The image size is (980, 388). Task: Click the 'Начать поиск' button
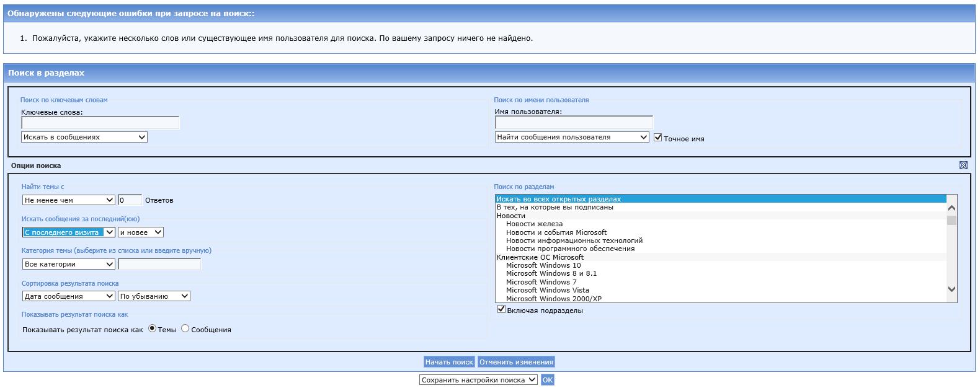click(449, 362)
